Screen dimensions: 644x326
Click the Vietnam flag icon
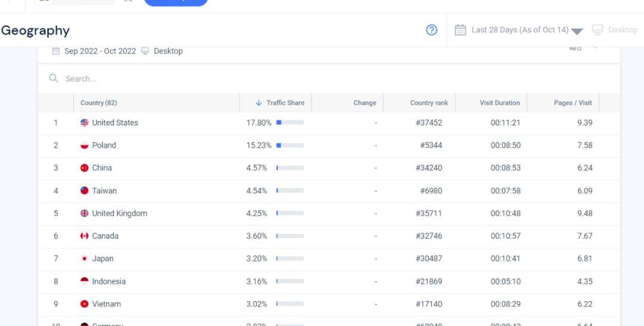click(x=85, y=304)
